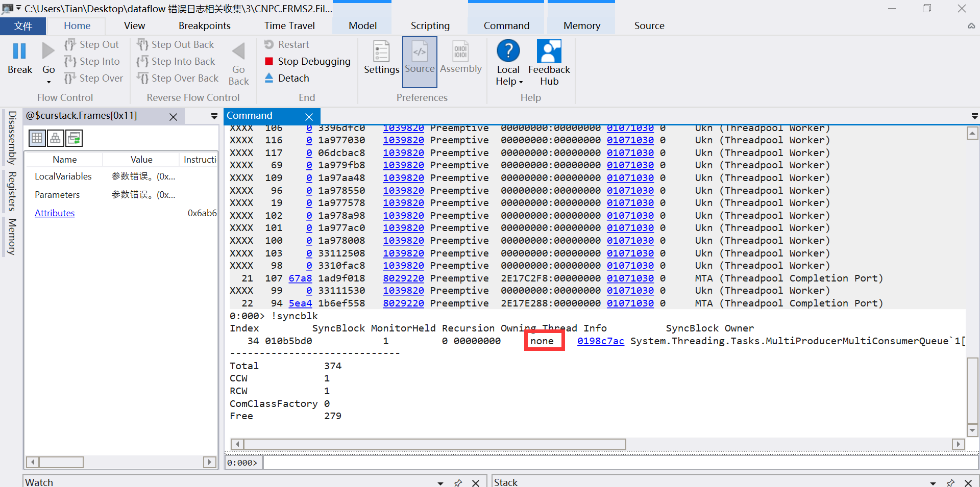This screenshot has height=487, width=980.
Task: Click the 0198c7ac SyncBlock link
Action: tap(601, 341)
